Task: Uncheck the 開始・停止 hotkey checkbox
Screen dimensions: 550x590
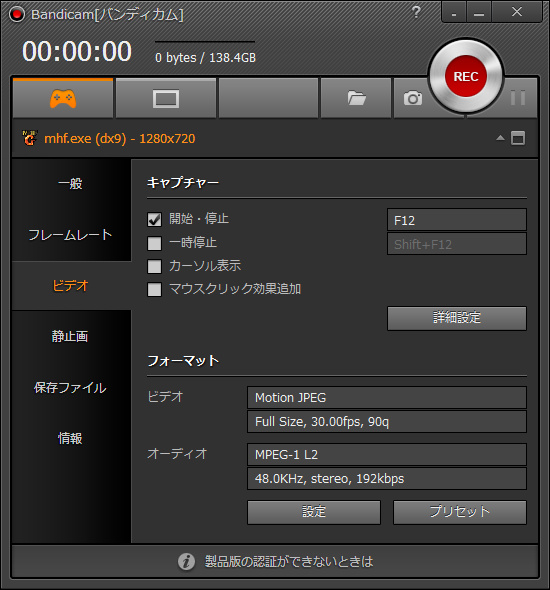Action: point(154,219)
